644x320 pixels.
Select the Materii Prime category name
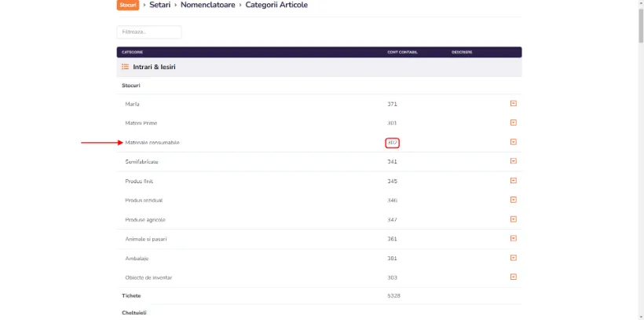[141, 123]
